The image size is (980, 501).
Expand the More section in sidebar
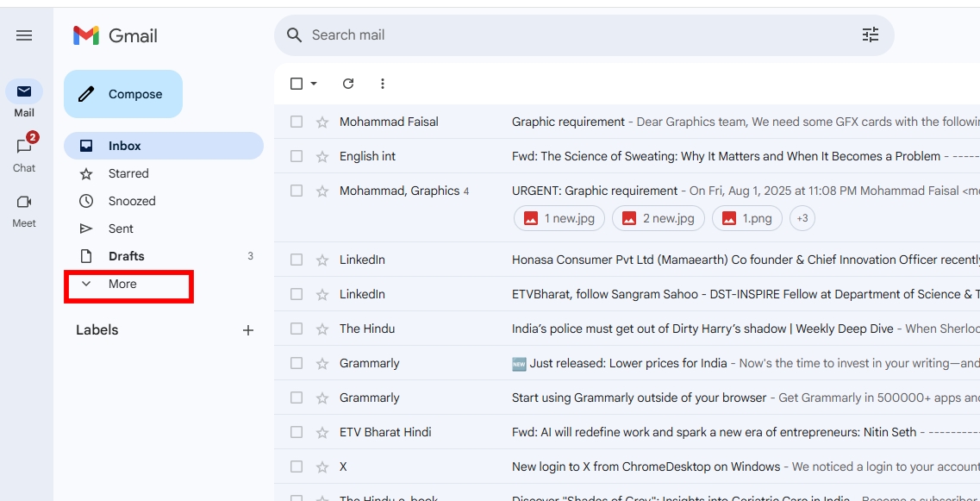(x=123, y=284)
